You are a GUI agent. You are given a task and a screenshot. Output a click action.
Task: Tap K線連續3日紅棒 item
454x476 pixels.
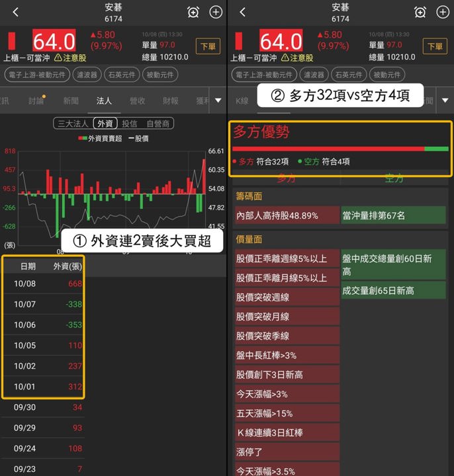click(287, 433)
